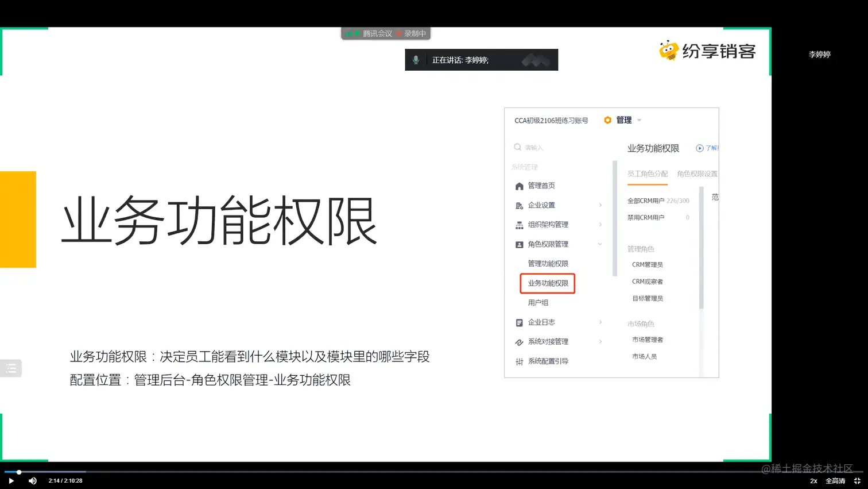Change 2x playback speed
Screen dimensions: 868x489
pyautogui.click(x=813, y=481)
